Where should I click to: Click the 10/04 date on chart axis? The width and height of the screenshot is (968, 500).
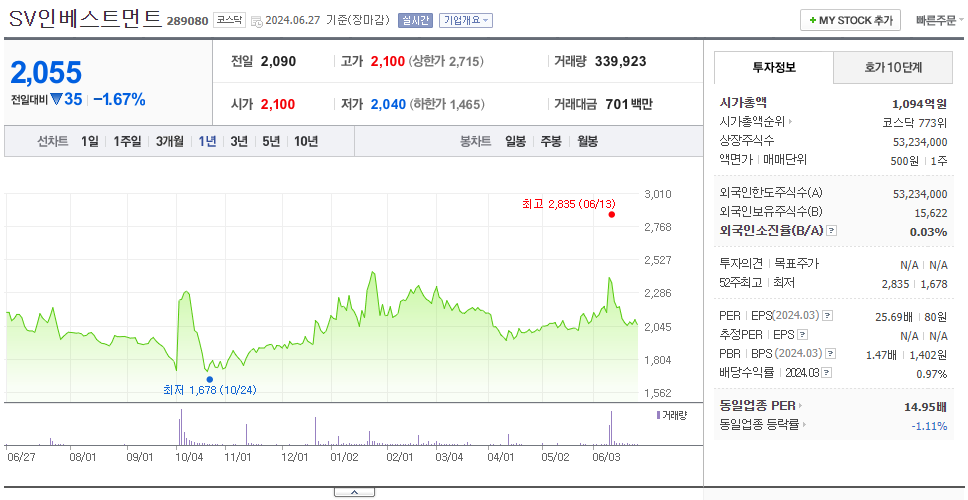[x=189, y=457]
